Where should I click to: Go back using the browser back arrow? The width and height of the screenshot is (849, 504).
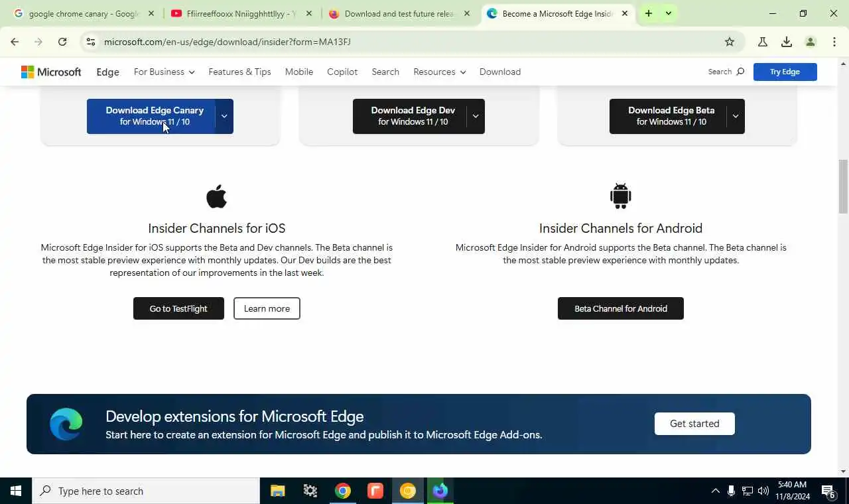tap(15, 42)
